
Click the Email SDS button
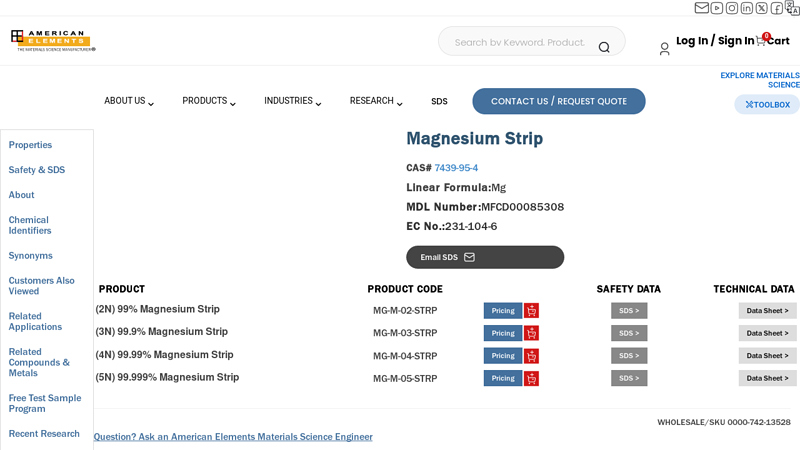485,257
